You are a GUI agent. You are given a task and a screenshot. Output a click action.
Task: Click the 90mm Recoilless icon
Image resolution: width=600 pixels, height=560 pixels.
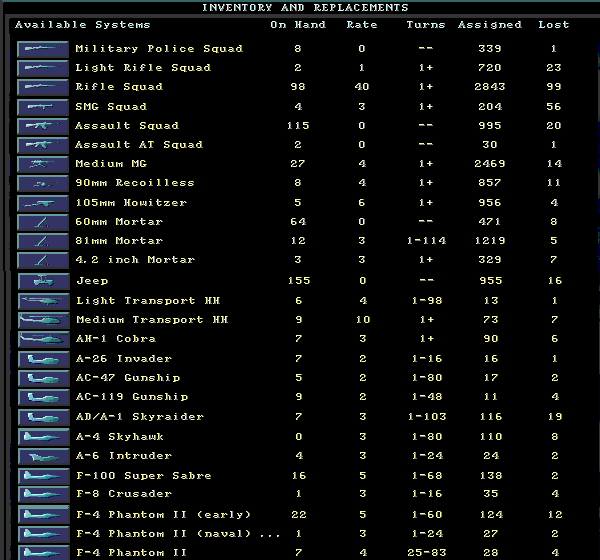click(43, 184)
